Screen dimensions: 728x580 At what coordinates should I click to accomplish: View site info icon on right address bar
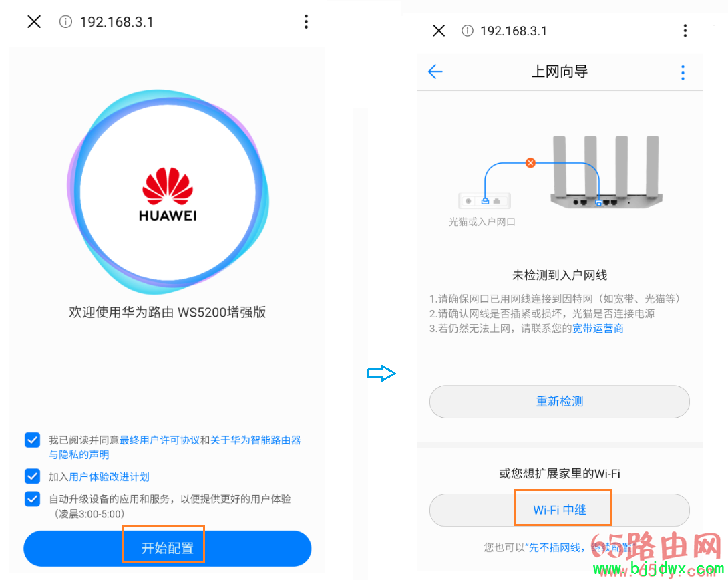(x=467, y=31)
